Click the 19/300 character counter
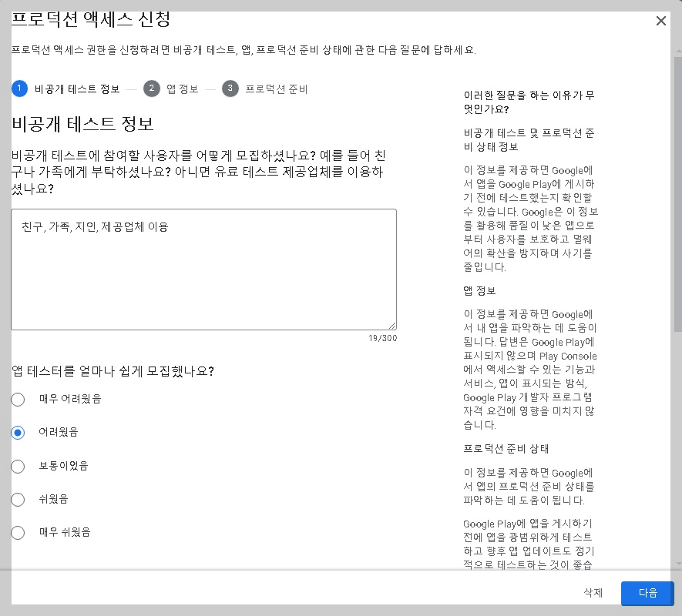This screenshot has width=682, height=616. [383, 338]
